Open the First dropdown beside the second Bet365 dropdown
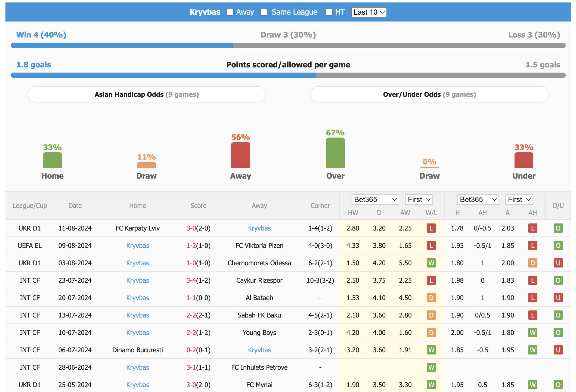The width and height of the screenshot is (576, 392). click(519, 200)
